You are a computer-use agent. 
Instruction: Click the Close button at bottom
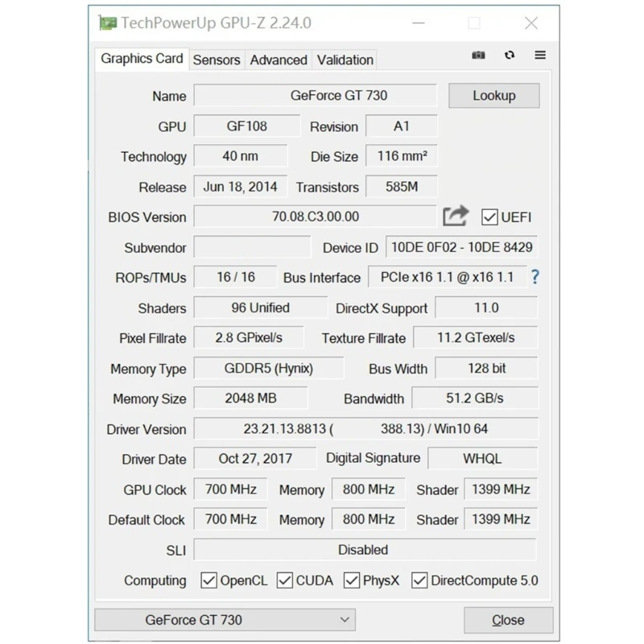(x=509, y=620)
